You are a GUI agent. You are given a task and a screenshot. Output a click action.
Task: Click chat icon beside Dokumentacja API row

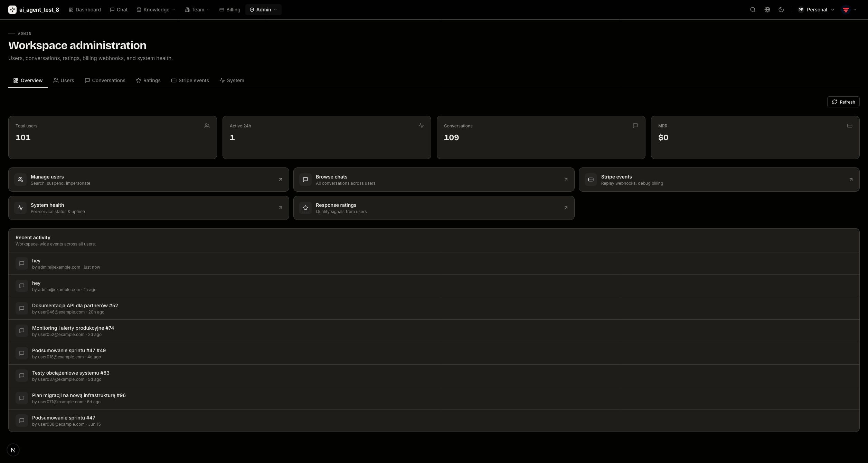22,308
